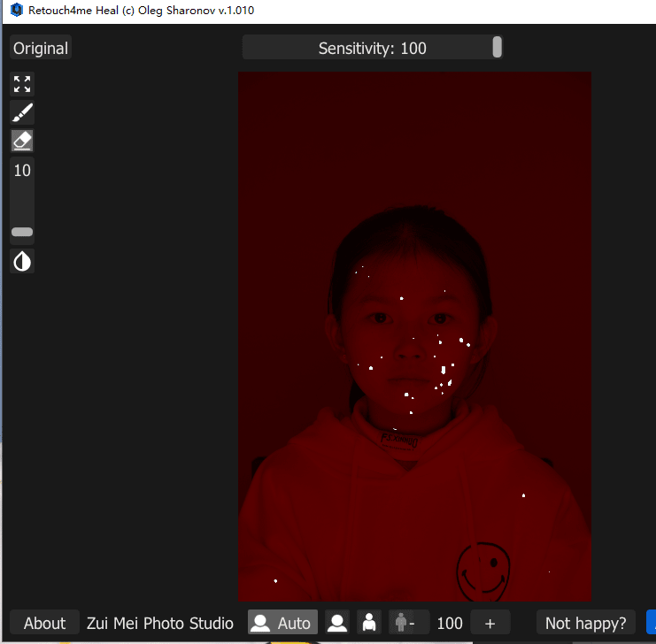Click the Sensitivity slider handle
656x644 pixels.
click(497, 47)
